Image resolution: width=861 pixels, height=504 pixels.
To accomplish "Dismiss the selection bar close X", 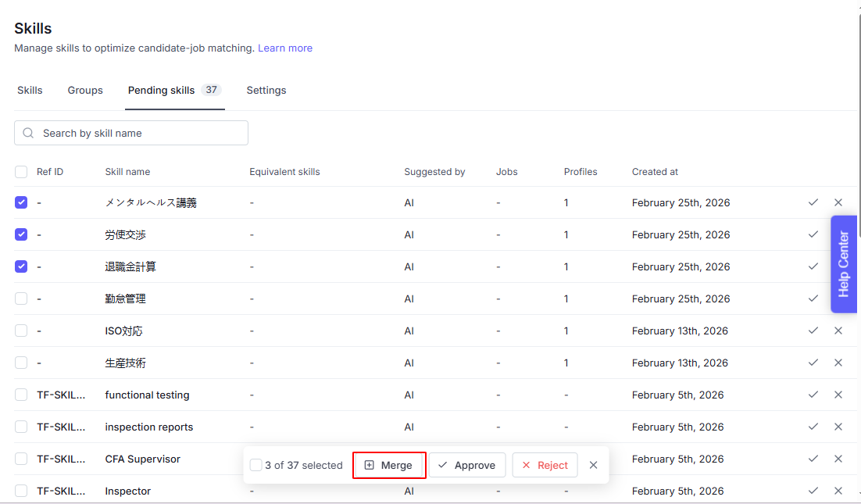I will point(594,465).
